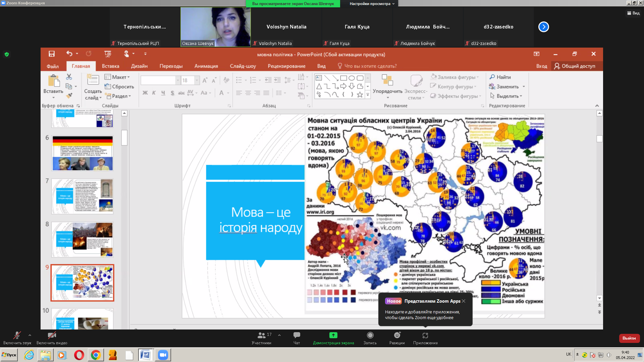Open the Участники participants panel
The image size is (644, 362).
[261, 336]
